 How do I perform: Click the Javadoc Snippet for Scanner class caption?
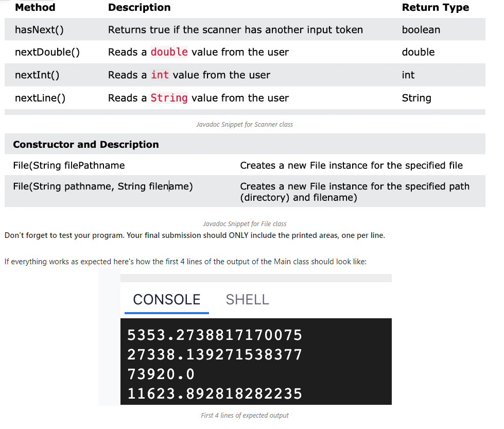click(244, 124)
